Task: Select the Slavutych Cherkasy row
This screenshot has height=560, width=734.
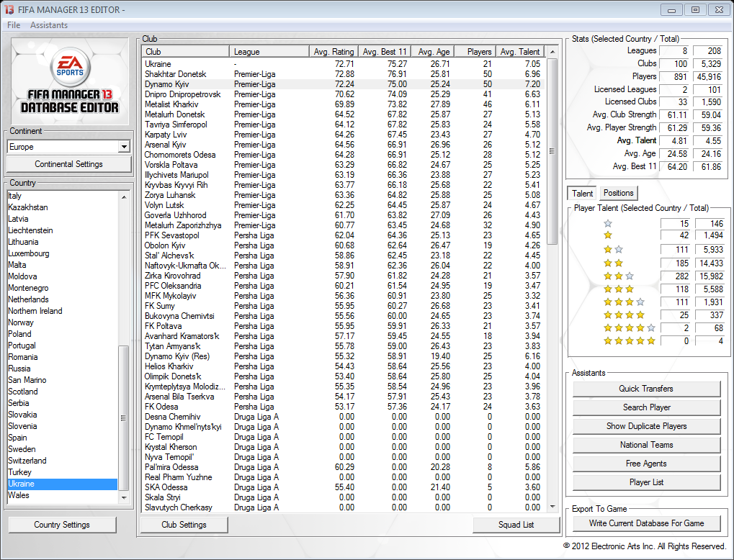Action: tap(344, 507)
